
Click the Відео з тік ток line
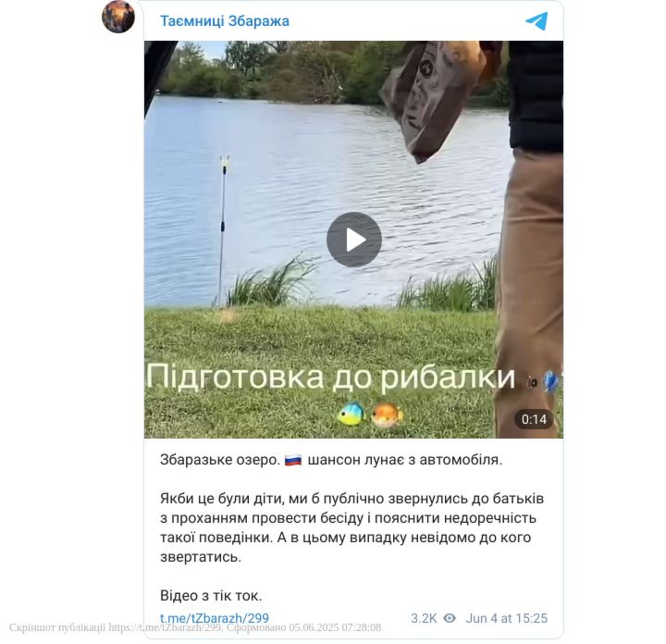[x=211, y=596]
